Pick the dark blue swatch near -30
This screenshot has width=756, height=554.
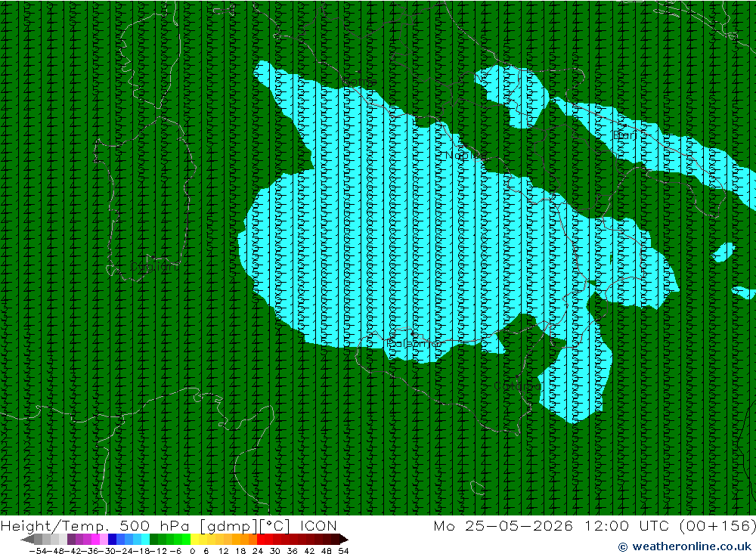pyautogui.click(x=112, y=539)
